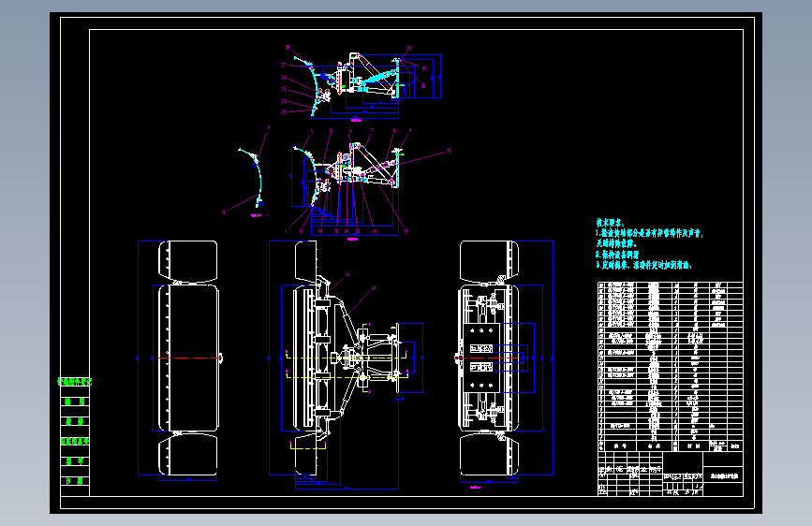This screenshot has width=812, height=526.
Task: Select the cyan '技术要求' heading text
Action: tap(611, 223)
